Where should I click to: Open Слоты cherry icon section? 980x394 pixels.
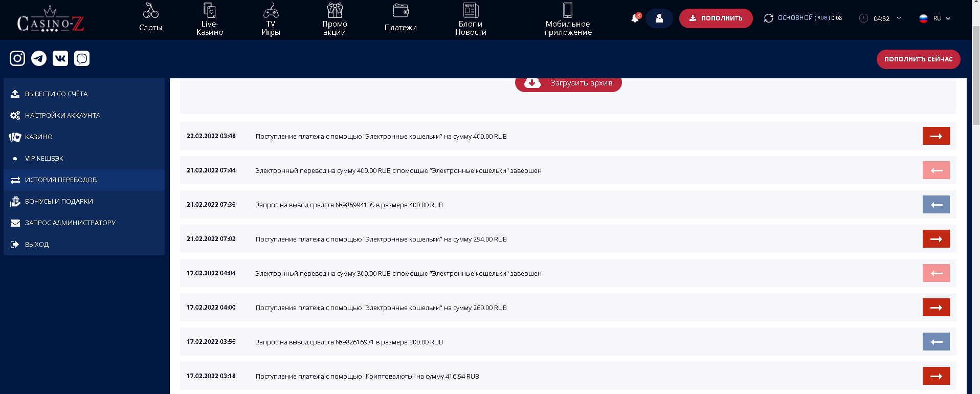point(151,11)
